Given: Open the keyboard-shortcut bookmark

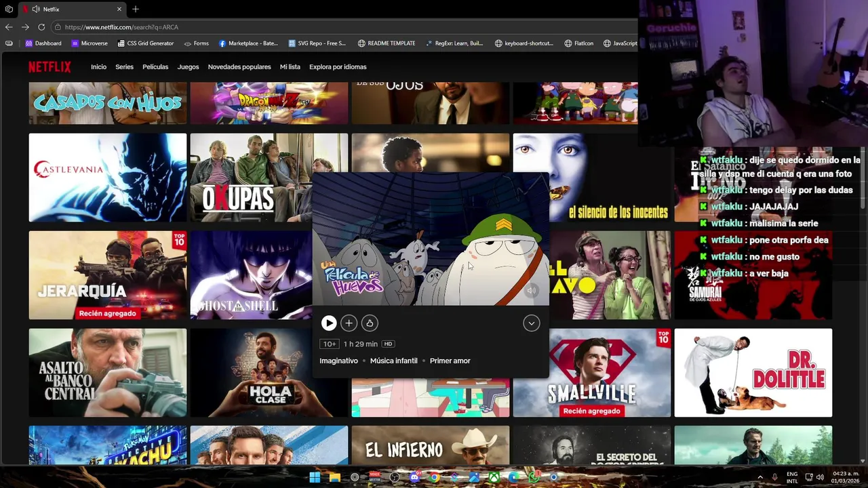Looking at the screenshot, I should tap(524, 43).
